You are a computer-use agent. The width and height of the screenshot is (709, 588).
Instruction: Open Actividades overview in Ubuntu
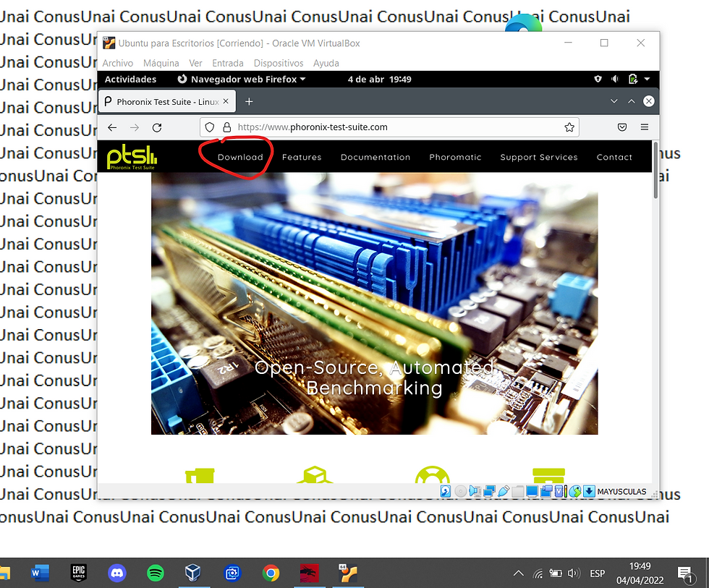[130, 79]
